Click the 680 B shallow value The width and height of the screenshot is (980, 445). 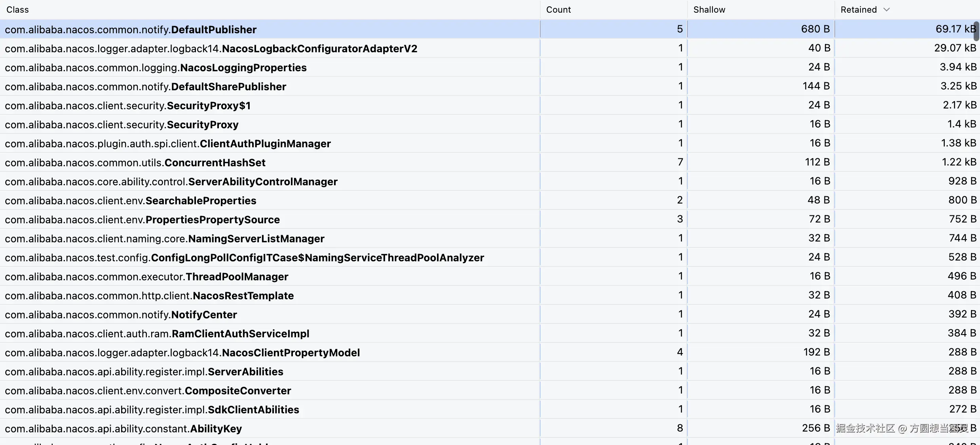[815, 29]
